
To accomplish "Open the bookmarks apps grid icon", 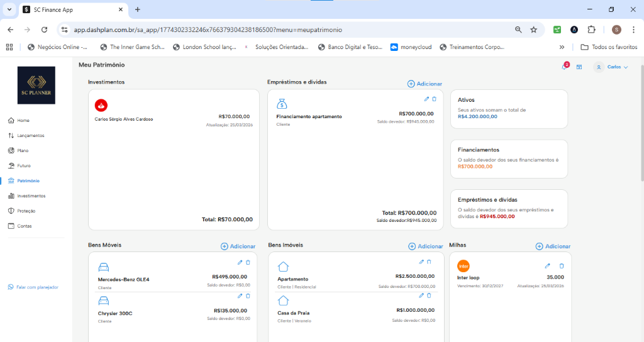I will click(x=9, y=47).
